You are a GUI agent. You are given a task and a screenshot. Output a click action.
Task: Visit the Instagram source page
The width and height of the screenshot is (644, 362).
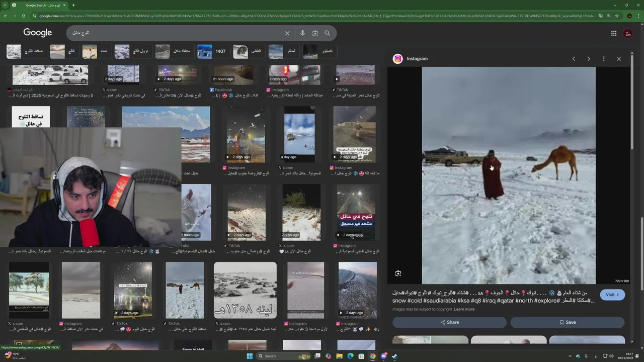coord(612,295)
